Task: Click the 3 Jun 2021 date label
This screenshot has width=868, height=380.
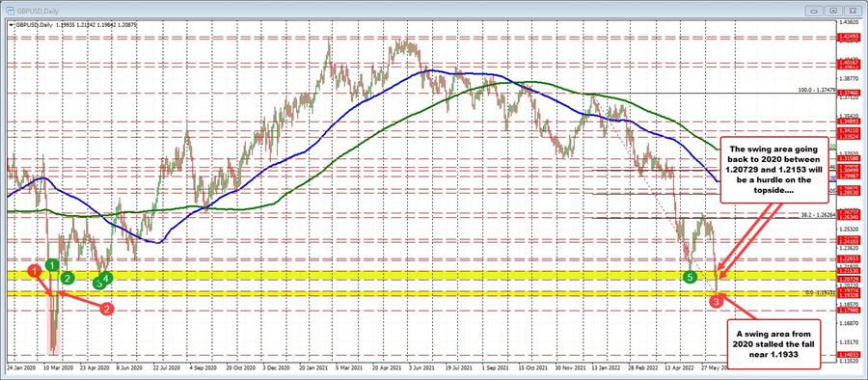Action: pos(421,366)
